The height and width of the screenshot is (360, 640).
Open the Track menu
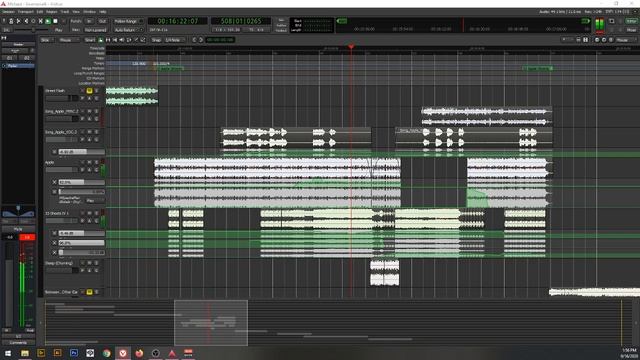coord(64,12)
